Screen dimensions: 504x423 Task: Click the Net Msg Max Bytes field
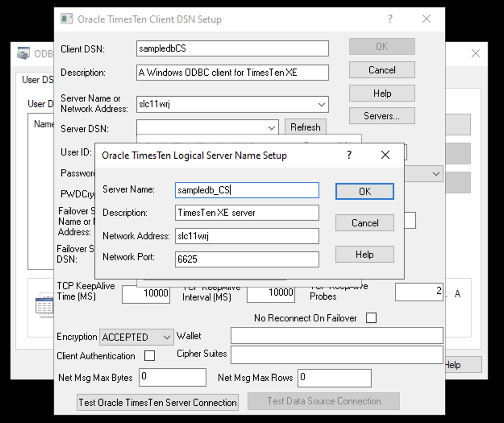pyautogui.click(x=173, y=377)
